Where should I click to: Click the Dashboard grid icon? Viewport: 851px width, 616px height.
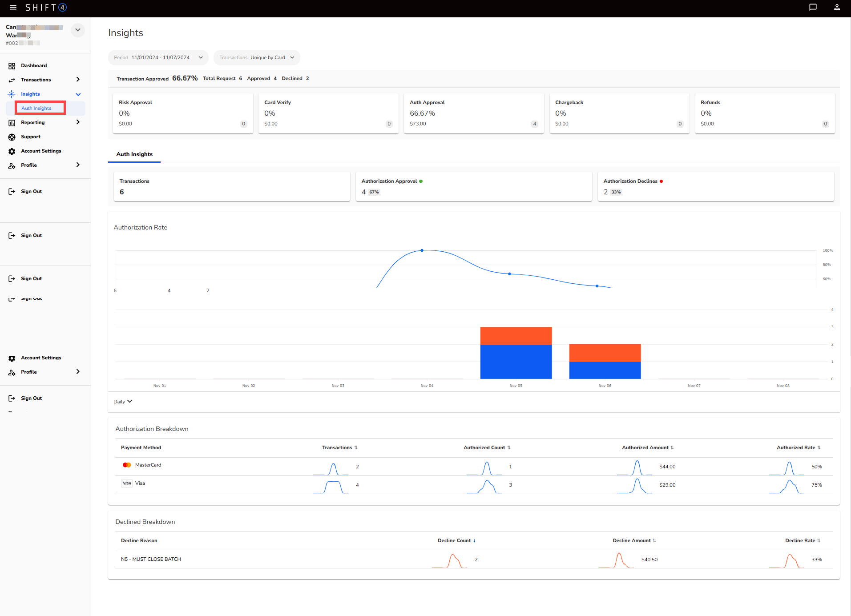tap(12, 66)
